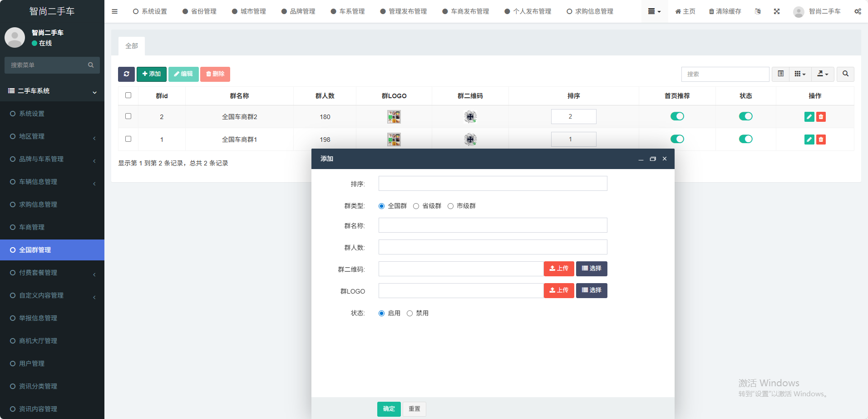Delete row 全国车商群1 with red trash icon
Viewport: 868px width, 419px height.
click(821, 140)
